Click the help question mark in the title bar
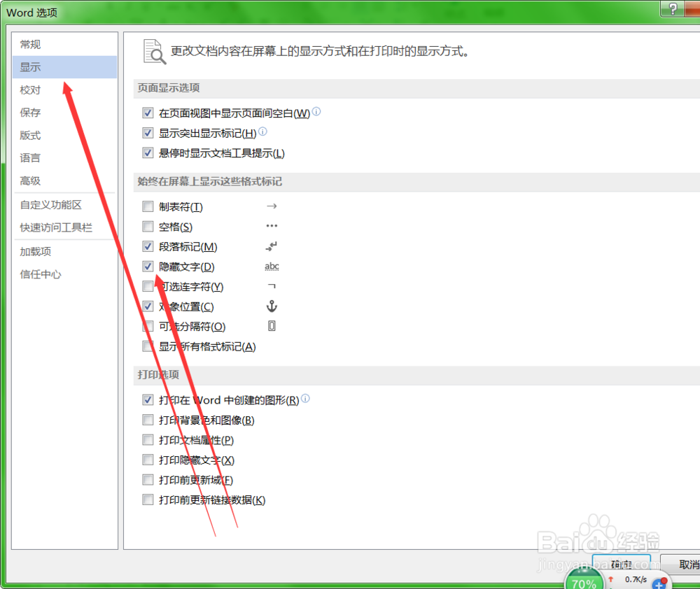 point(674,9)
